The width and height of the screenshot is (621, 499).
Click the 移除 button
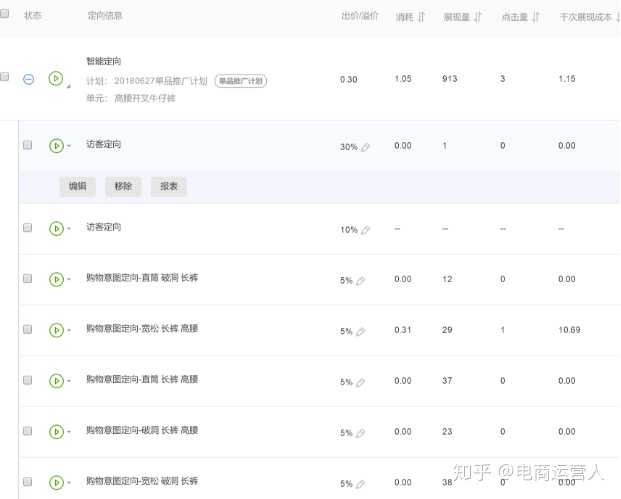tap(123, 186)
